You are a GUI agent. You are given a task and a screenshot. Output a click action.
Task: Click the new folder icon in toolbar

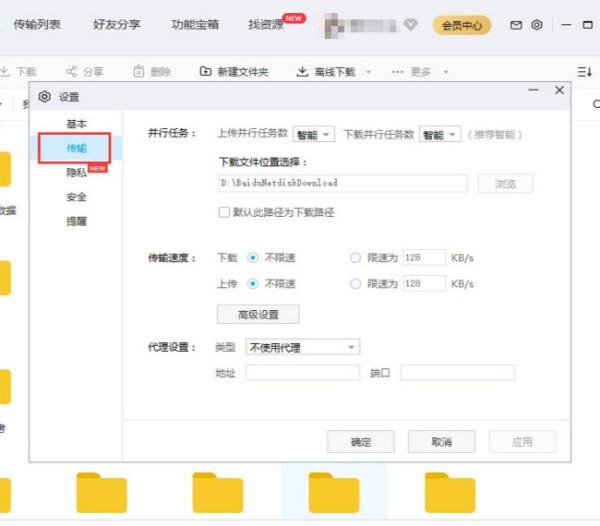(x=205, y=71)
